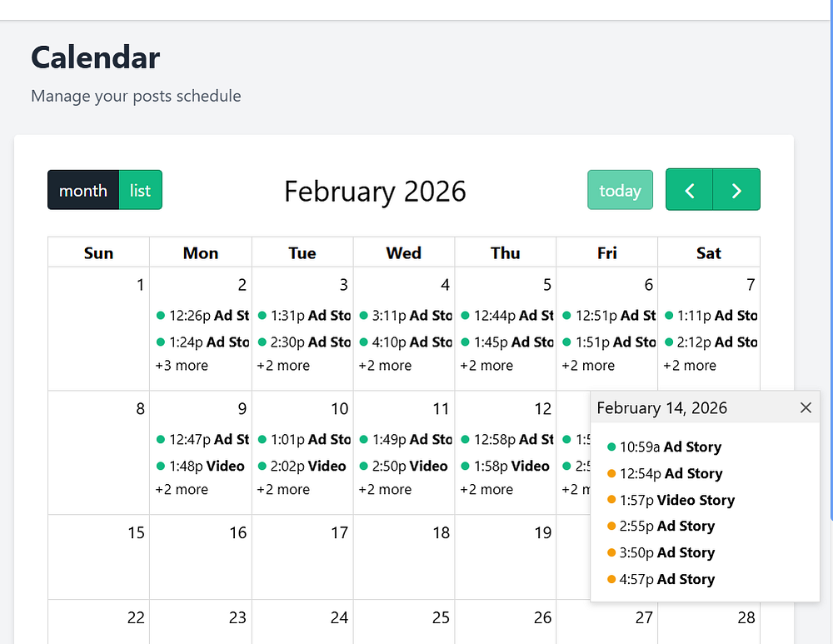Advance to next month with right chevron
Image resolution: width=833 pixels, height=644 pixels.
pyautogui.click(x=736, y=190)
